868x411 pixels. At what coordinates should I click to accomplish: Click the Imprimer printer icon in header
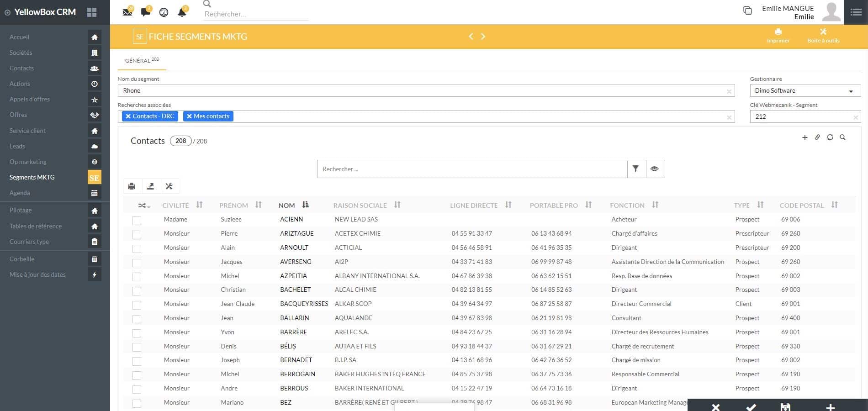tap(778, 32)
